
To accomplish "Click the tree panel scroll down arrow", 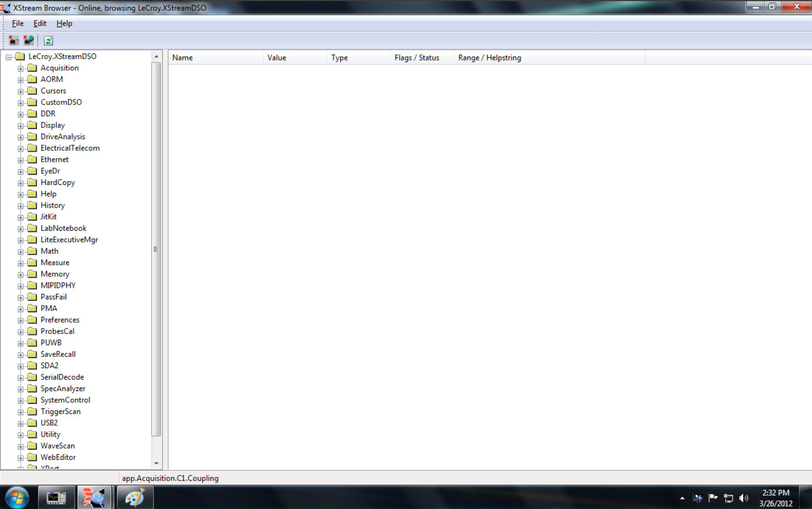I will point(157,463).
